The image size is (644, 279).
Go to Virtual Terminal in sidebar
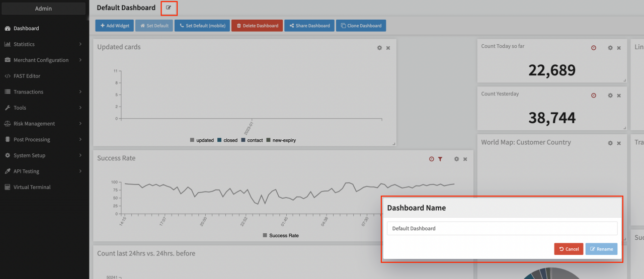32,187
